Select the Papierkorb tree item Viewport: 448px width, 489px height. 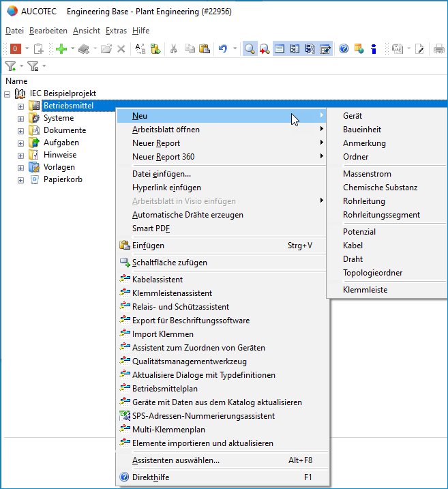tap(63, 180)
